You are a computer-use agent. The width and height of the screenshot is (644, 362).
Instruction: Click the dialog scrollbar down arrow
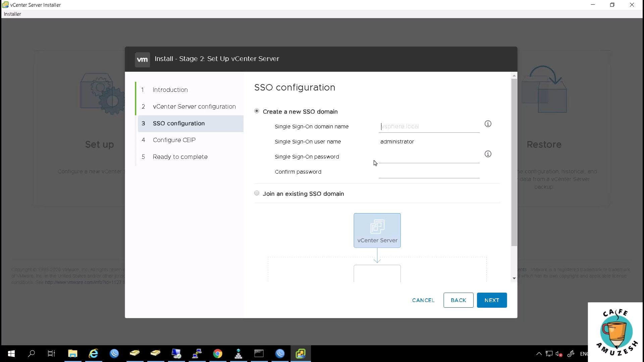click(x=514, y=279)
